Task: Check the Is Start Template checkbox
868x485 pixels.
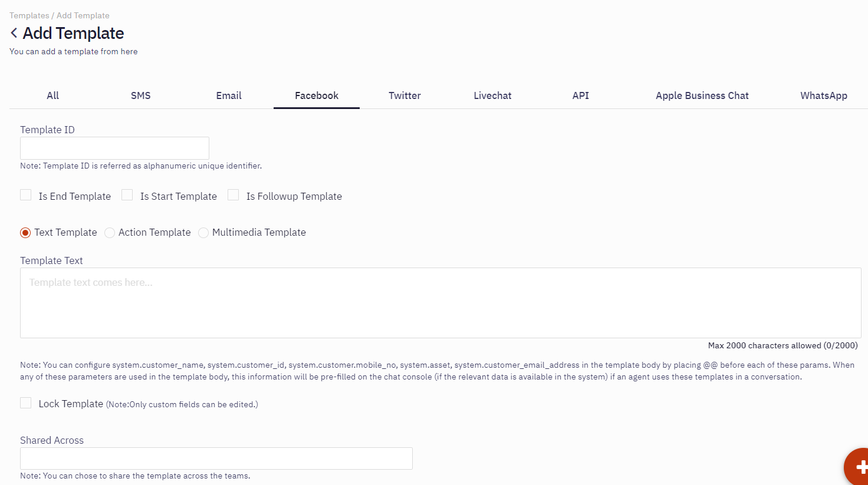Action: click(x=127, y=195)
